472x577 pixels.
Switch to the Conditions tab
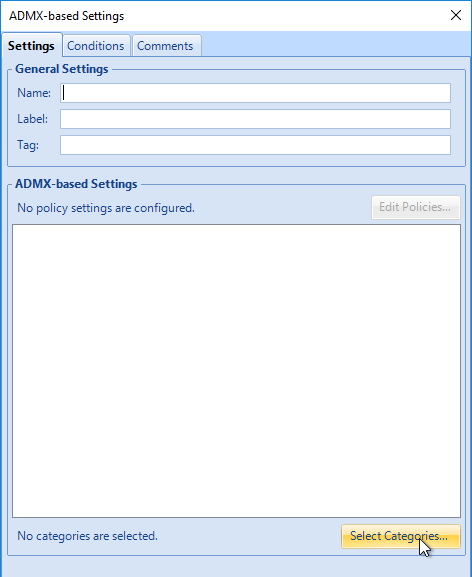96,46
